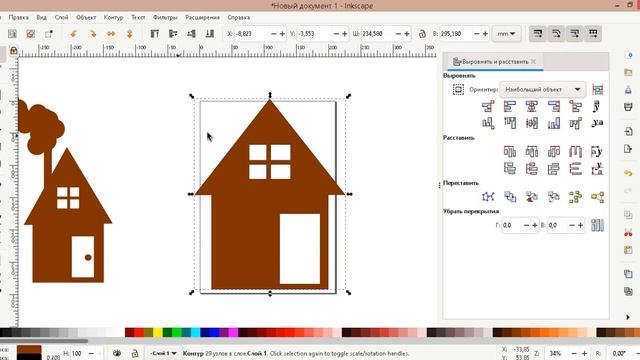Distribute centers horizontally
The image size is (640, 360).
[531, 152]
